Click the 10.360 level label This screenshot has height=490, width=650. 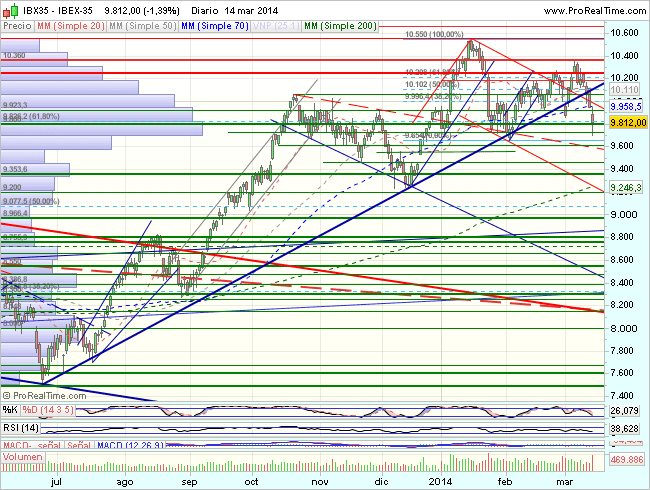pyautogui.click(x=14, y=55)
